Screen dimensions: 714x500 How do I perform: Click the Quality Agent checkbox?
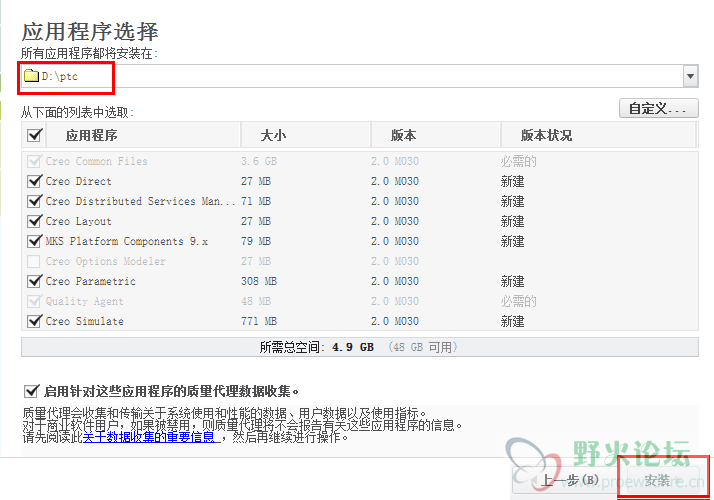click(x=34, y=301)
